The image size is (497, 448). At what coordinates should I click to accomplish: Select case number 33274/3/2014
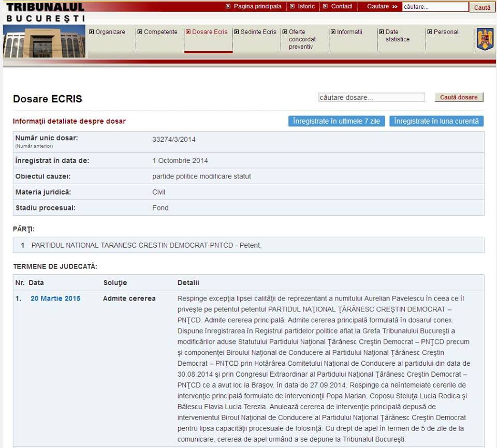(x=174, y=139)
